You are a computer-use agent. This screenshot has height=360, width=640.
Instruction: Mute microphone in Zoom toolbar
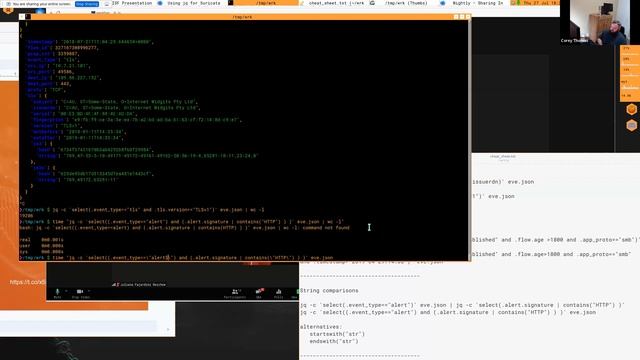57,293
